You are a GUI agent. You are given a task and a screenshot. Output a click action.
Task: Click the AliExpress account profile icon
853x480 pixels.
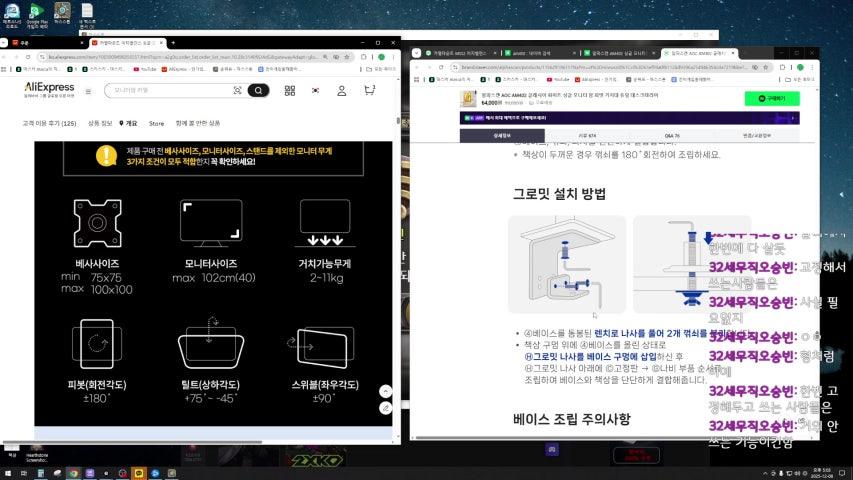tap(342, 90)
